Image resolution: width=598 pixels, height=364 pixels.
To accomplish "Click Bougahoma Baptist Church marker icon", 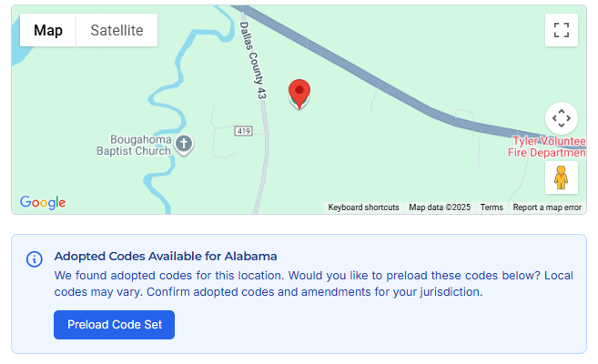I will (x=184, y=143).
